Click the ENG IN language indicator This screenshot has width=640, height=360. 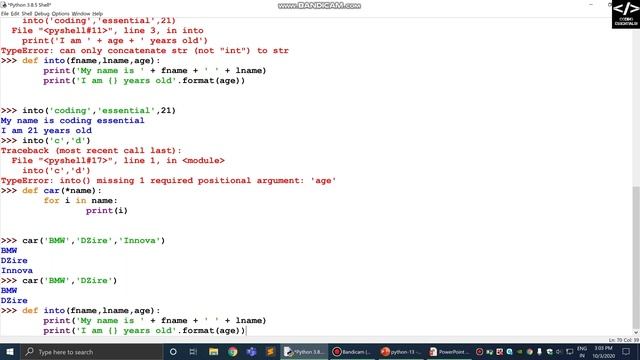coord(582,351)
